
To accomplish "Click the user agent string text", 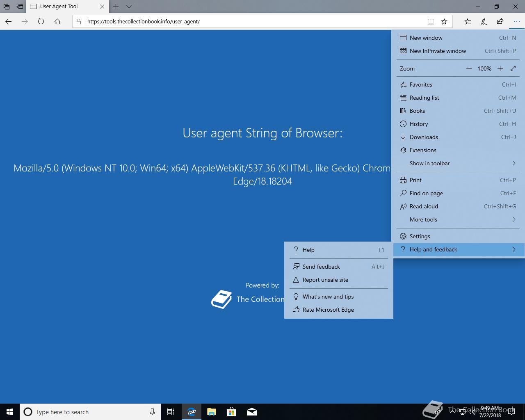I will [x=203, y=174].
